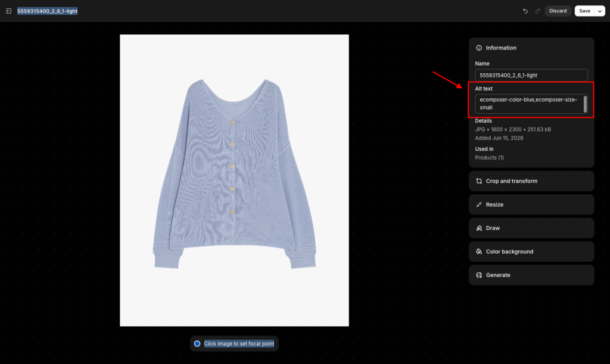
Task: Toggle the focal point blue radio indicator
Action: click(197, 344)
